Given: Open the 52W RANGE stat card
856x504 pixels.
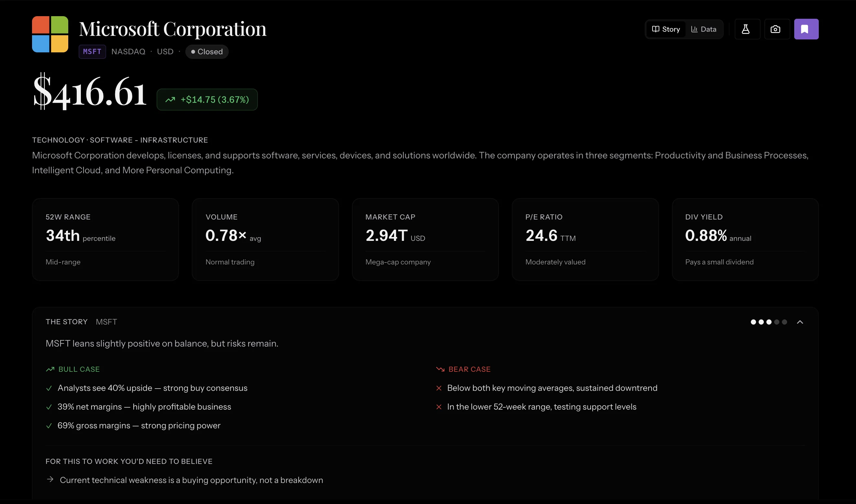Looking at the screenshot, I should pyautogui.click(x=105, y=240).
